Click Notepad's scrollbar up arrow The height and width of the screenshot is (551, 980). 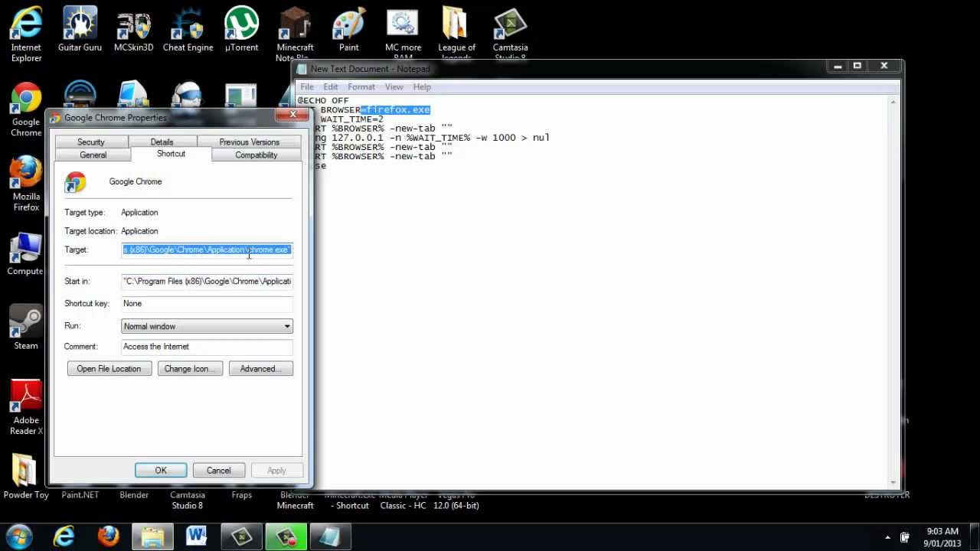[893, 102]
